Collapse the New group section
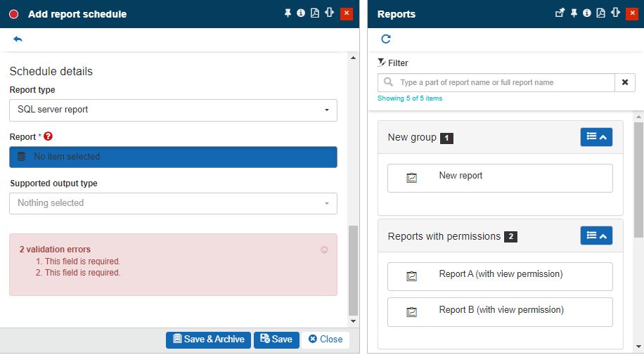 pyautogui.click(x=596, y=138)
